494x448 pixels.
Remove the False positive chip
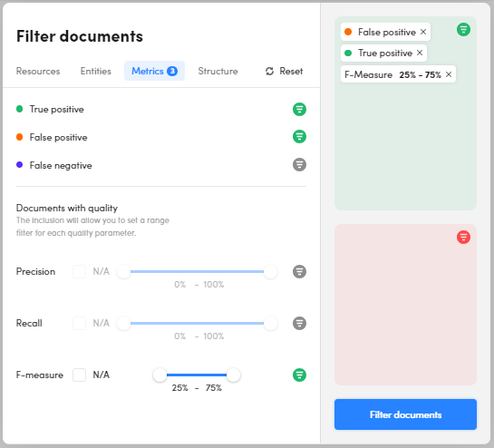click(x=423, y=32)
